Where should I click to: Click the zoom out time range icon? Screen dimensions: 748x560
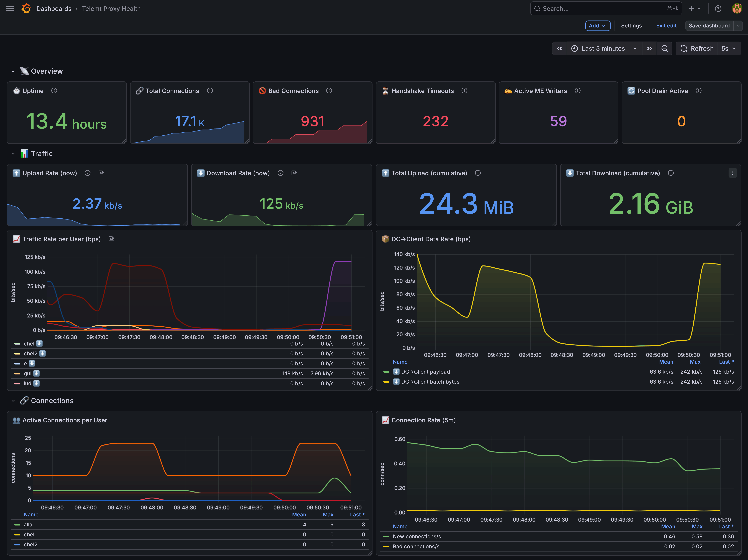point(664,48)
